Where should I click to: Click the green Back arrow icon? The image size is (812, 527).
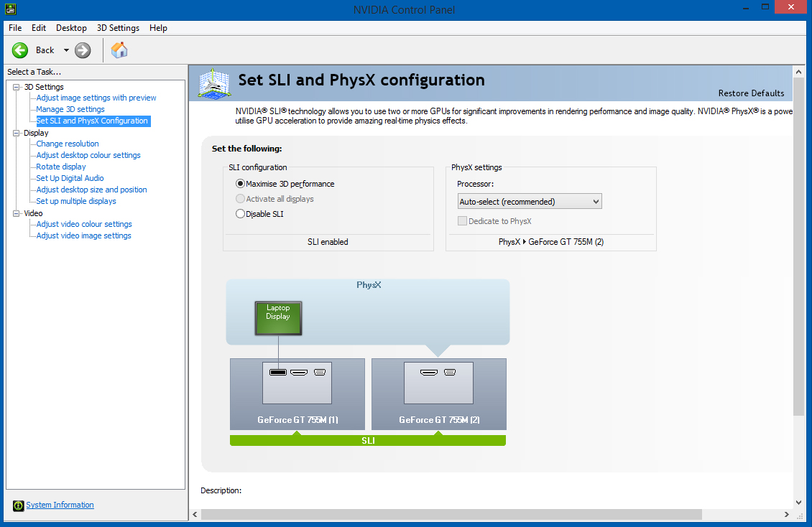click(x=20, y=50)
